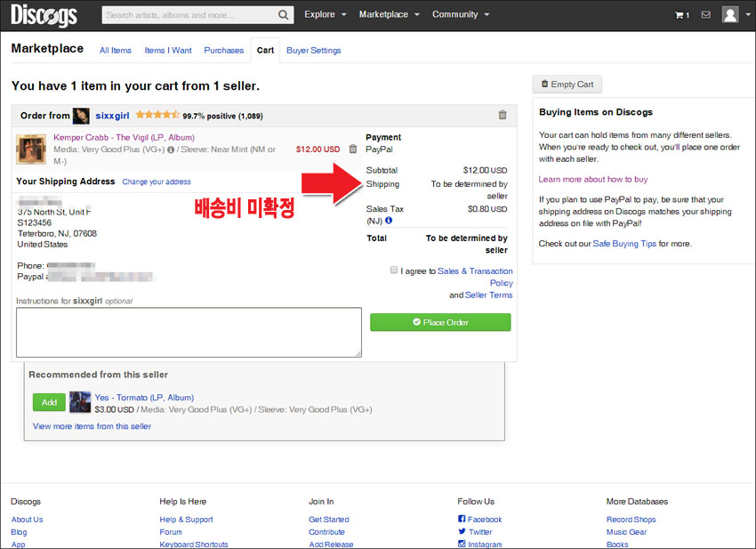Open the Yes - Tormato listing link
The height and width of the screenshot is (549, 756).
click(144, 398)
